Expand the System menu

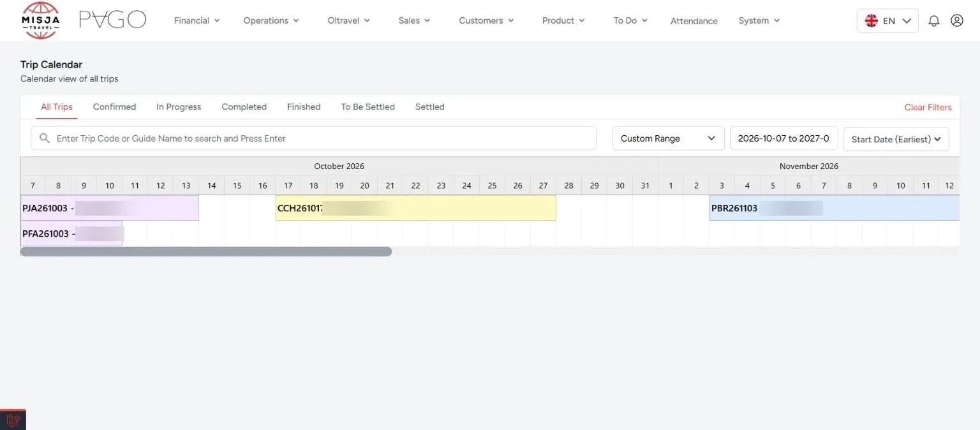tap(759, 20)
